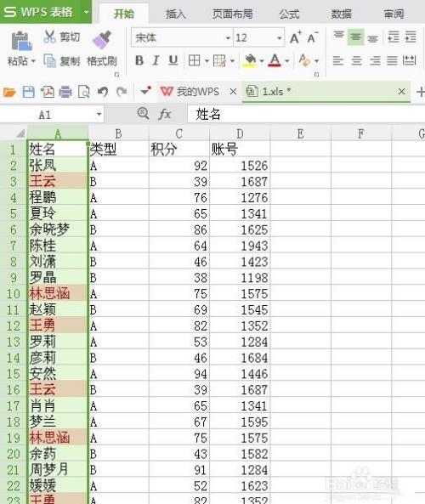Click the Increase font size icon
Screen dimensions: 425x504
[x=296, y=37]
